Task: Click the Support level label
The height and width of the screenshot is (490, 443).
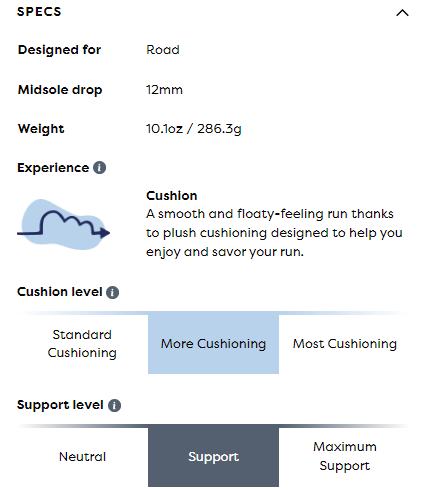Action: coord(60,405)
